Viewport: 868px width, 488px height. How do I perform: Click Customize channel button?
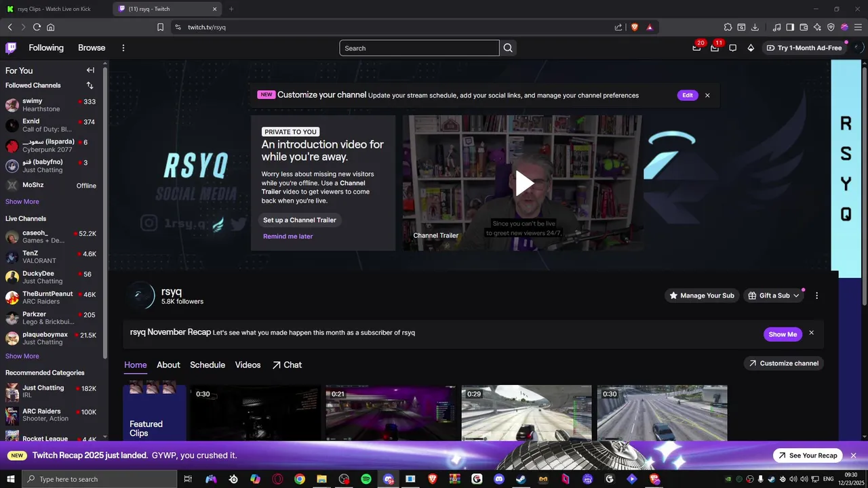click(784, 363)
